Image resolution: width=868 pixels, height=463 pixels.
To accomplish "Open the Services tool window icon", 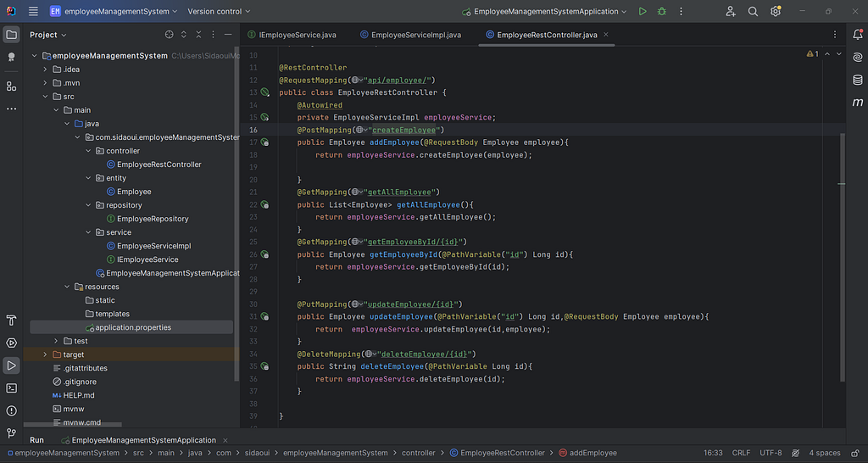I will [x=11, y=343].
